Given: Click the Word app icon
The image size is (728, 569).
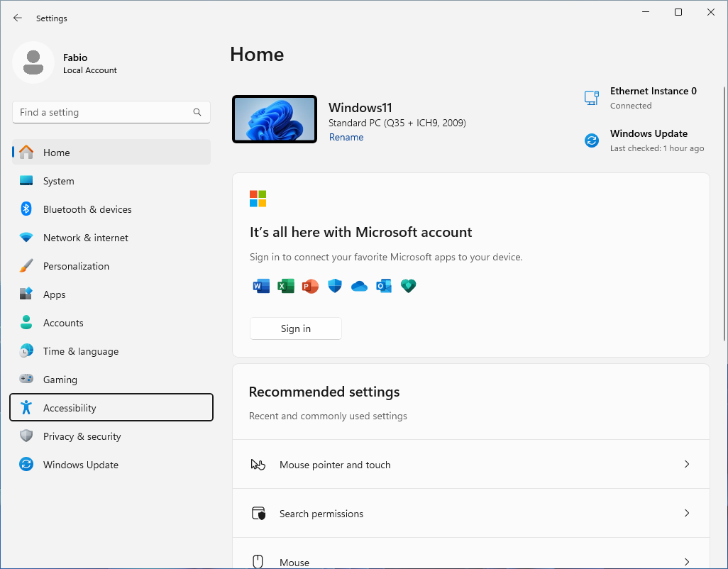Looking at the screenshot, I should click(261, 286).
